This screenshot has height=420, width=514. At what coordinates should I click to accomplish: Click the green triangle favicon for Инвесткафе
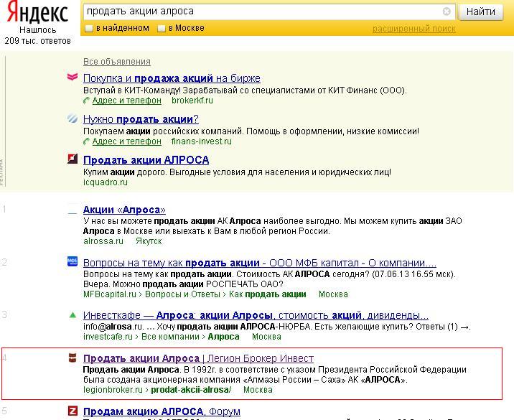coord(73,315)
